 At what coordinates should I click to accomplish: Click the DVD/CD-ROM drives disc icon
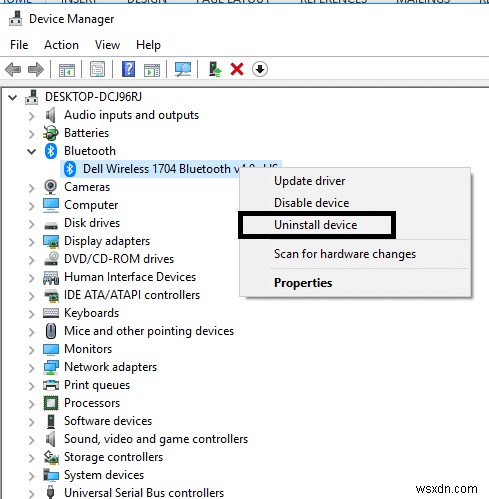[x=51, y=259]
